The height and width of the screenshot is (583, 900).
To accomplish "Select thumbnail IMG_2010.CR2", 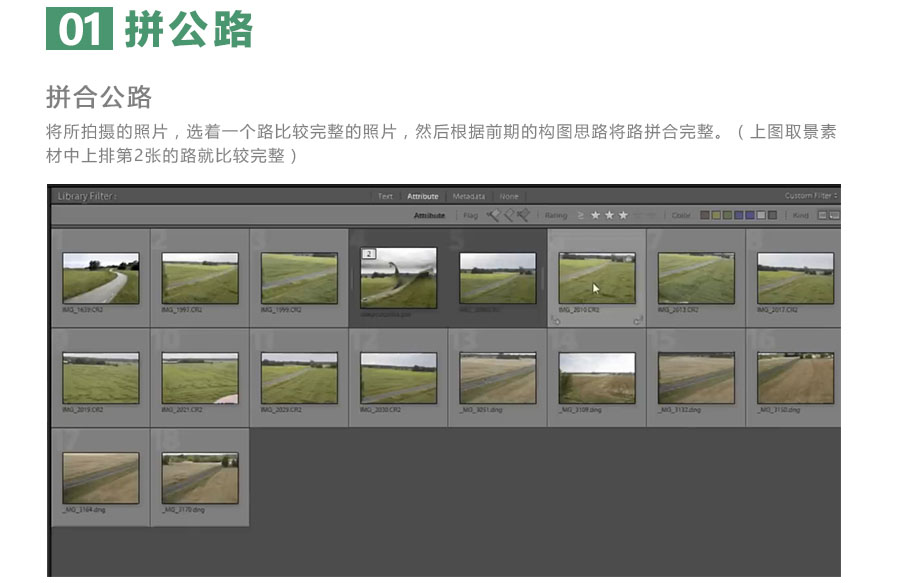I will tap(597, 278).
